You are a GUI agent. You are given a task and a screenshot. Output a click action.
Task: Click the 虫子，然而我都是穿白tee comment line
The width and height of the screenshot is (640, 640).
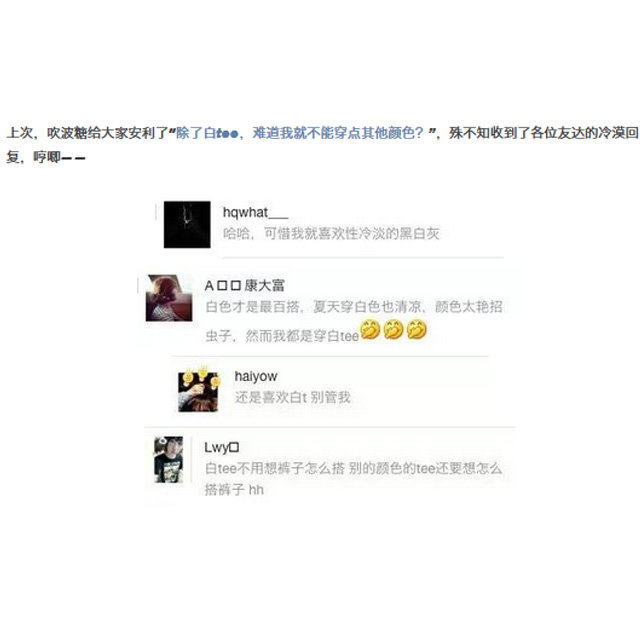(282, 336)
